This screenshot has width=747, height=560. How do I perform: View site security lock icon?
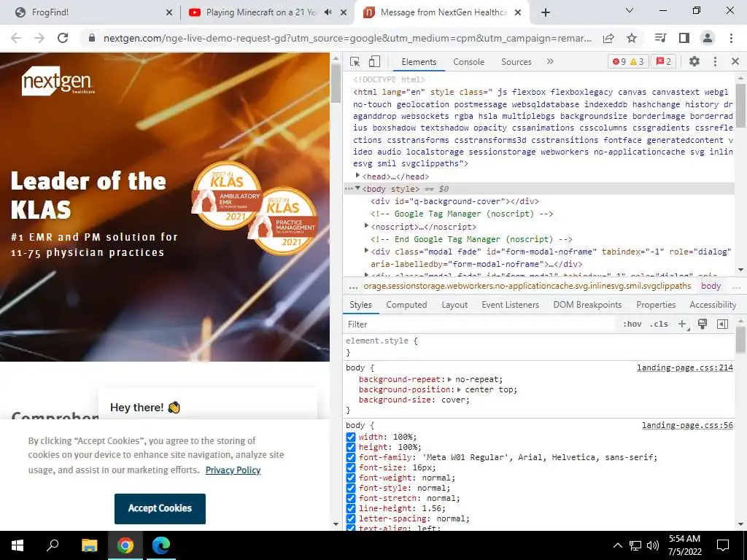coord(93,38)
